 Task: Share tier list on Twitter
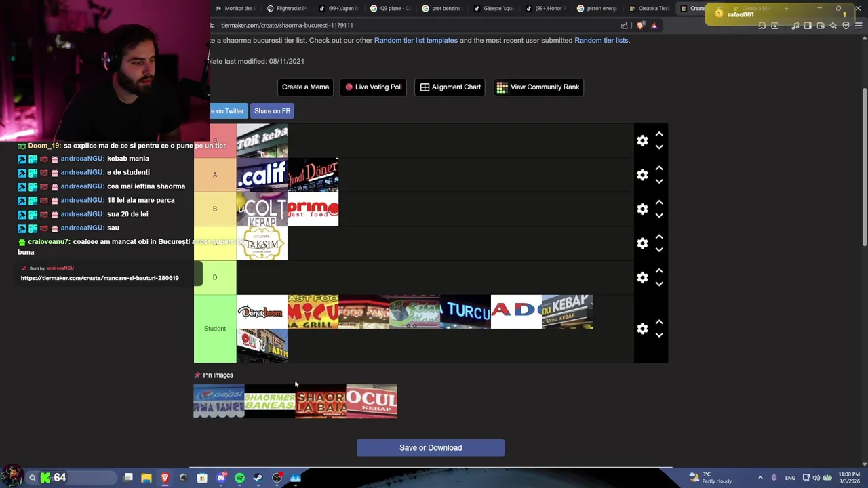pyautogui.click(x=229, y=111)
